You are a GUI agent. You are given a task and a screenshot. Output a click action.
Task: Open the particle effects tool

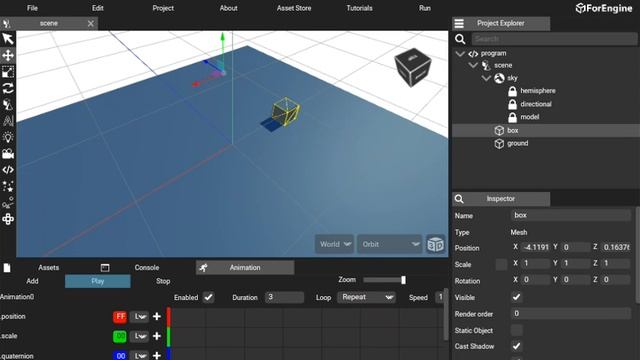[8, 186]
